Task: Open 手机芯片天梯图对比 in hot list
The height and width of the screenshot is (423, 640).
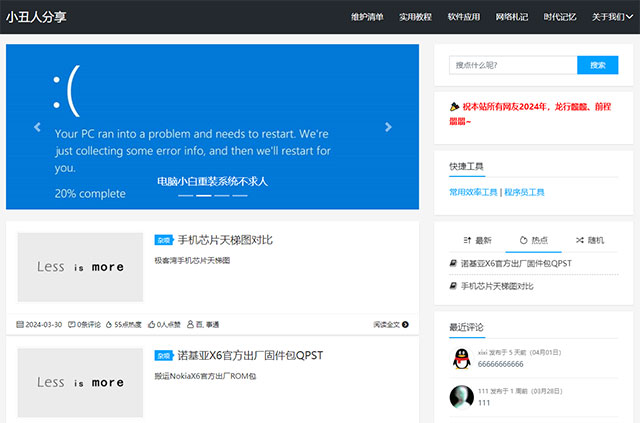Action: (497, 286)
